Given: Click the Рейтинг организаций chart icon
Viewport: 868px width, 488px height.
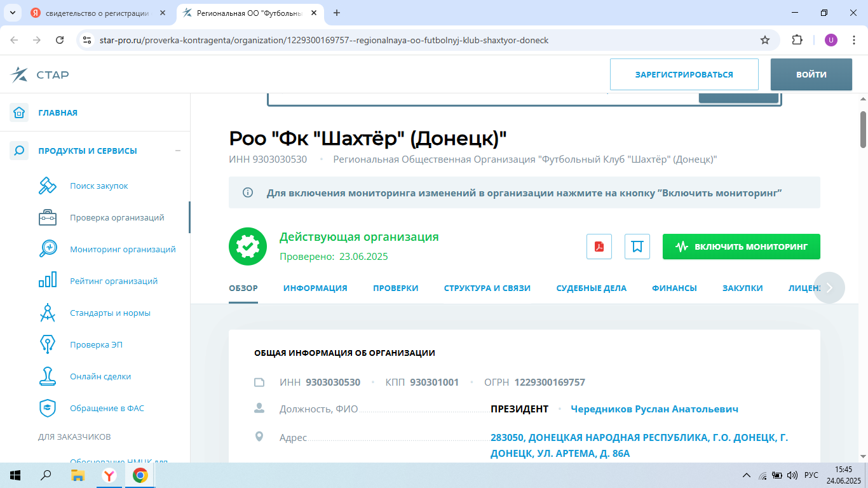Looking at the screenshot, I should 48,281.
